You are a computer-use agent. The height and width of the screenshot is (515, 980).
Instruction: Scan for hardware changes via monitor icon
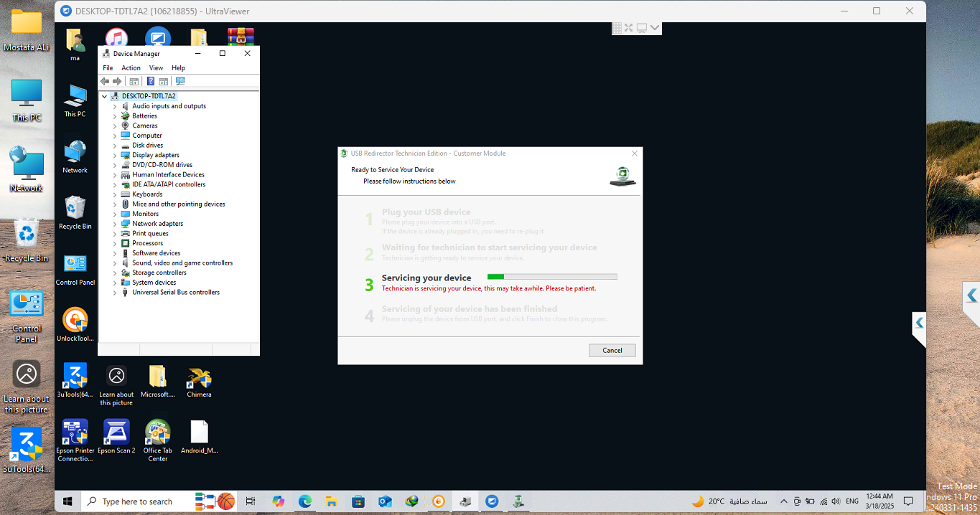(180, 81)
